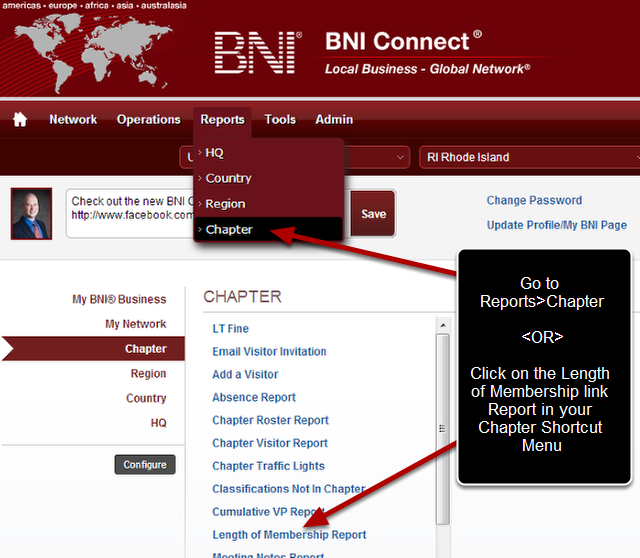
Task: Open the Tools menu
Action: point(280,120)
